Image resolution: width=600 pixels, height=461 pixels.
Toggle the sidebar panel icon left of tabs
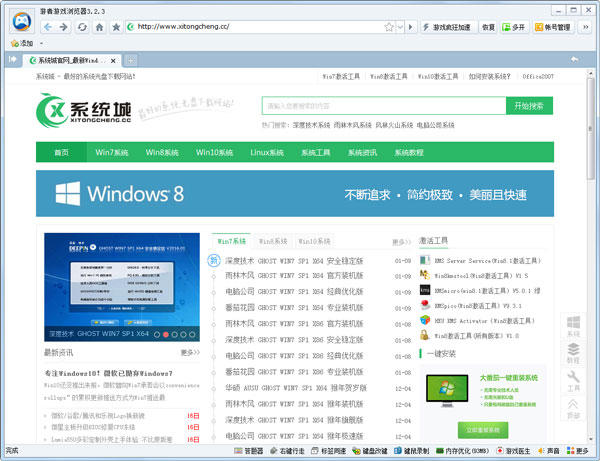pyautogui.click(x=13, y=59)
